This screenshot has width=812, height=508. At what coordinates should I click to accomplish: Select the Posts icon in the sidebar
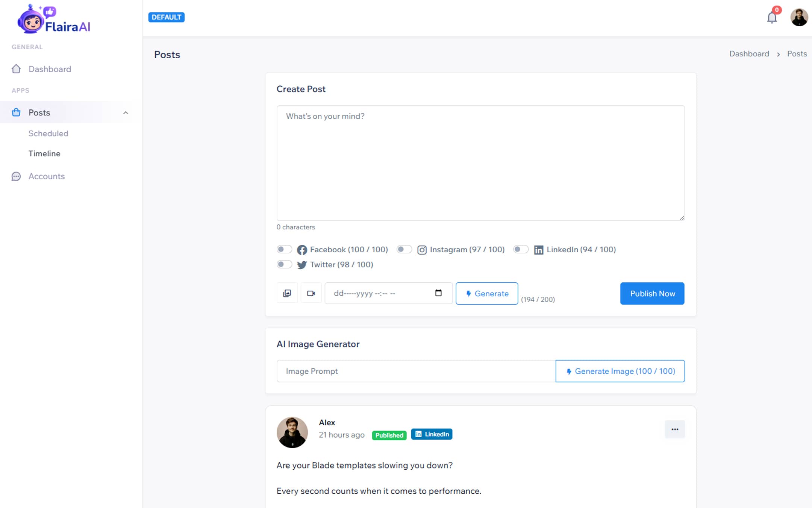16,112
